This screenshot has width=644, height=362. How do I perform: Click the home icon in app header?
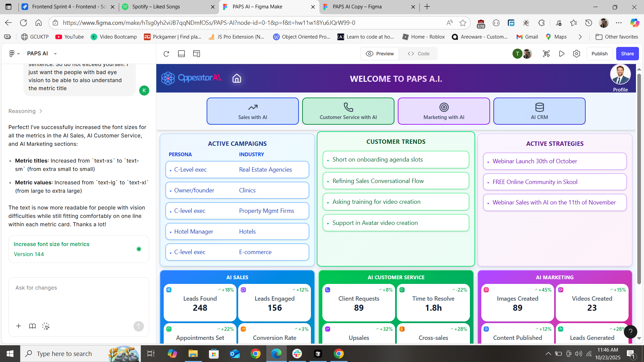(237, 78)
